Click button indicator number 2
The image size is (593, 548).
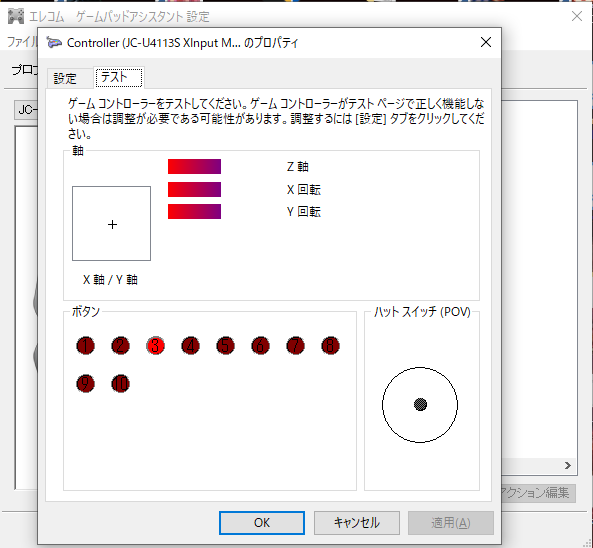point(120,345)
